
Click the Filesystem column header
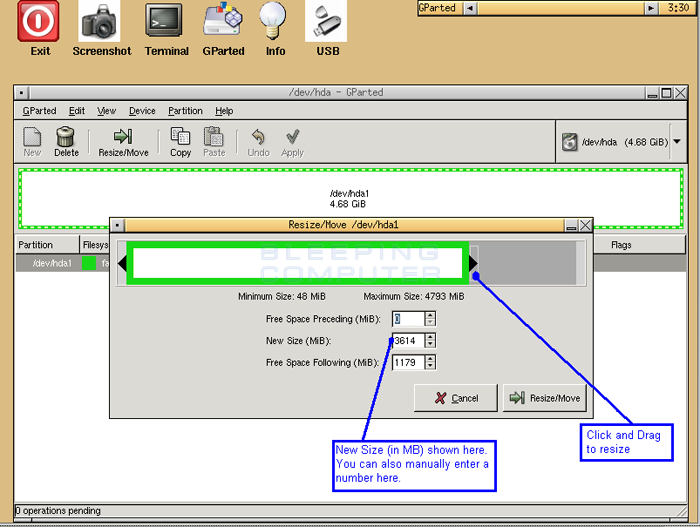tap(95, 245)
